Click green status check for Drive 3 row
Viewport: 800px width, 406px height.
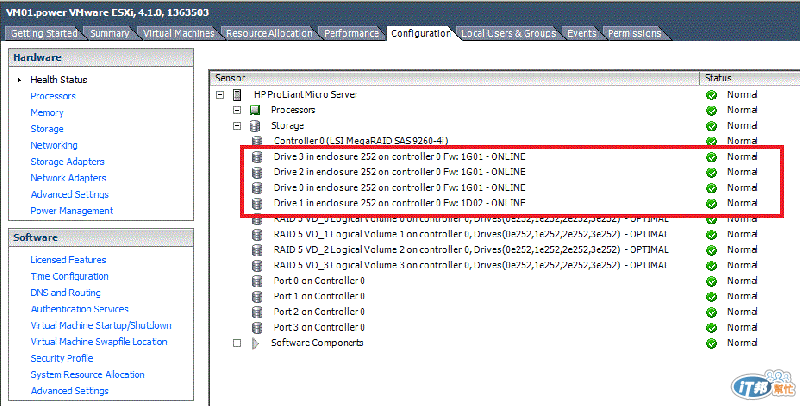pos(711,157)
